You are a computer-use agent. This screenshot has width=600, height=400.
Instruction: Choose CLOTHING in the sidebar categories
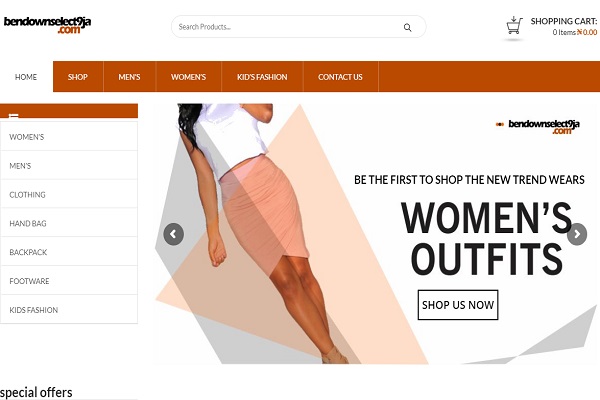(x=69, y=194)
